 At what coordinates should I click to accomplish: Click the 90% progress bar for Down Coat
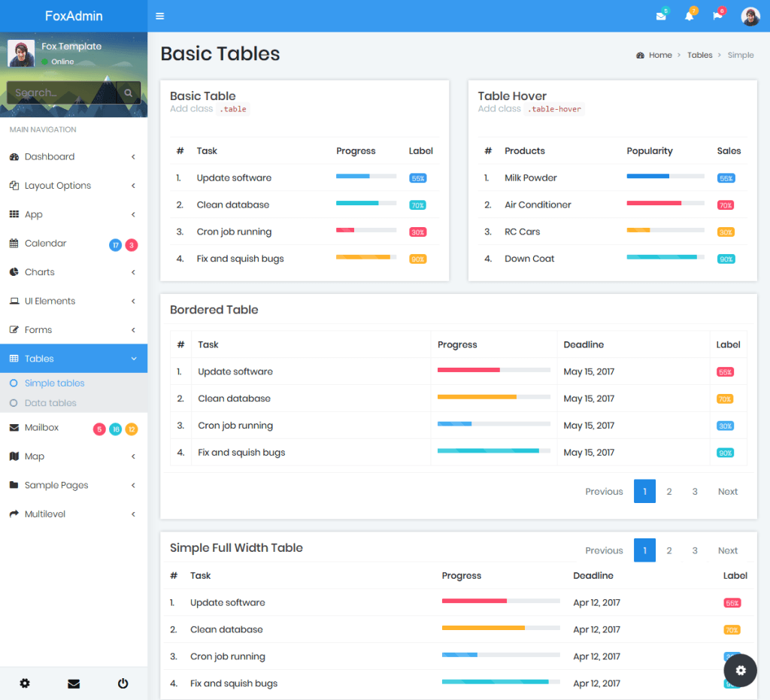(664, 259)
